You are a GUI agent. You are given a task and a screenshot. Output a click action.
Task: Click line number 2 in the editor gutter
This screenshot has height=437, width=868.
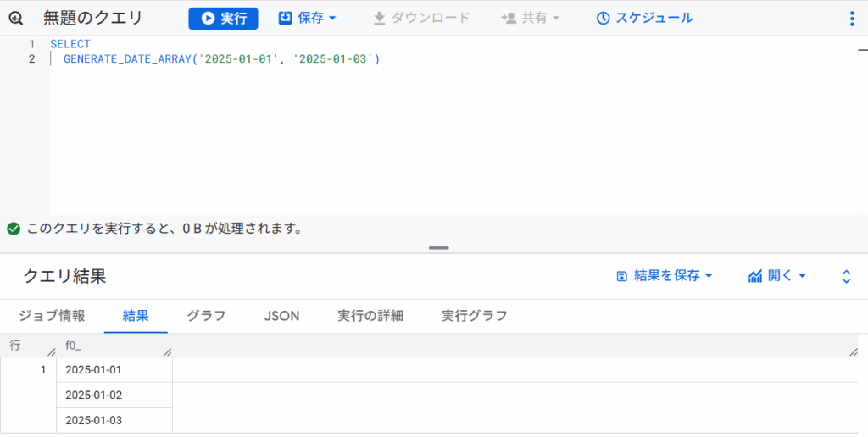tap(31, 59)
